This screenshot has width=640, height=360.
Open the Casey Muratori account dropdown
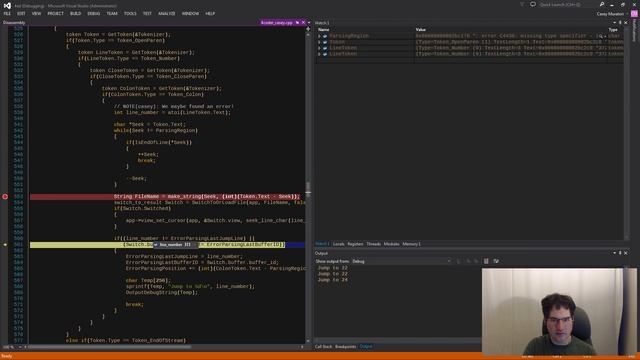point(612,14)
